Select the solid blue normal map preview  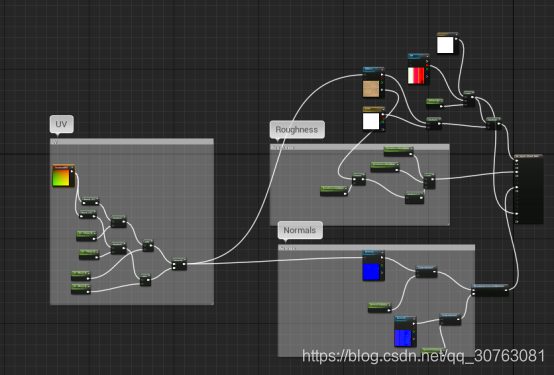[x=371, y=271]
